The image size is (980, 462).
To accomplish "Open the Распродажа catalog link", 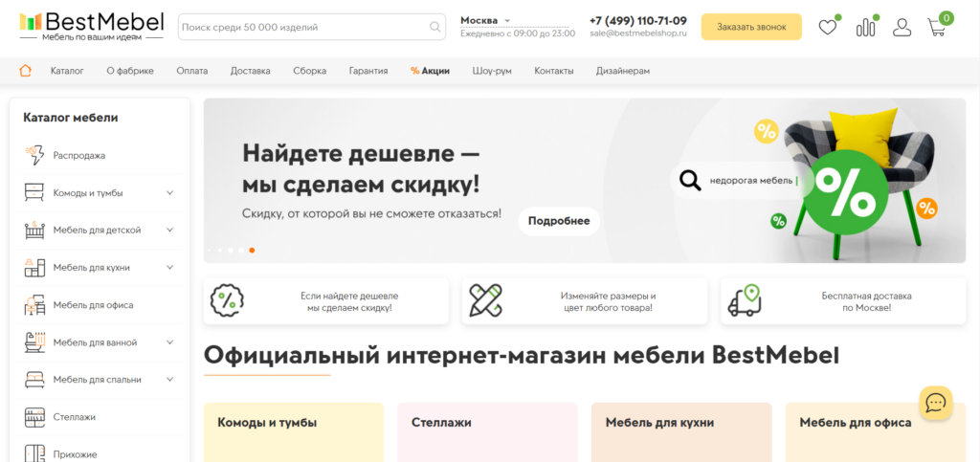I will click(x=79, y=156).
